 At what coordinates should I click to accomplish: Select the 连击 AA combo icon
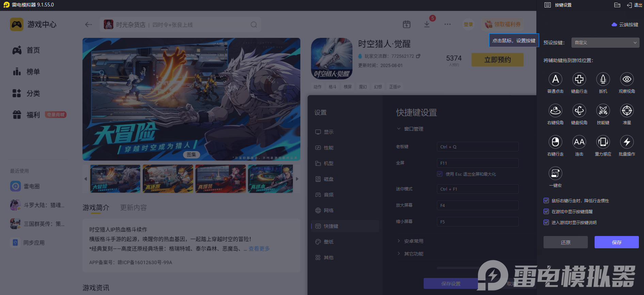click(579, 142)
